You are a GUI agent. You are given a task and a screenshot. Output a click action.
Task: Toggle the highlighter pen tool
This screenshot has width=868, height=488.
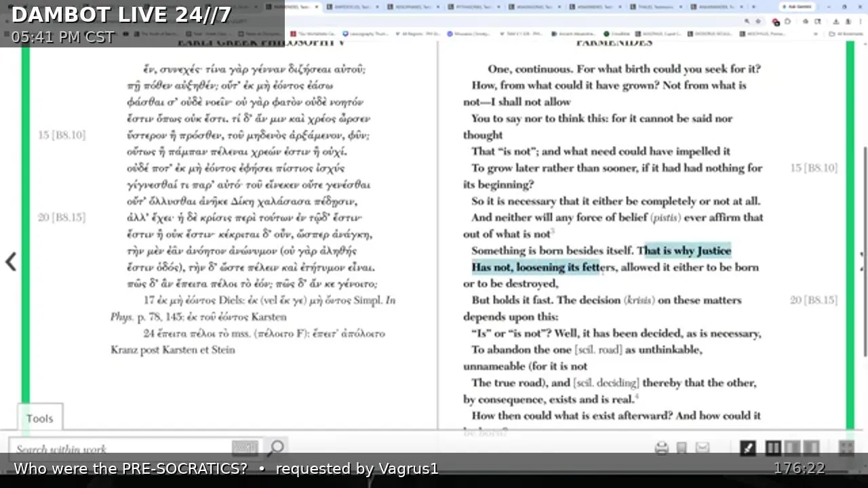coord(747,448)
